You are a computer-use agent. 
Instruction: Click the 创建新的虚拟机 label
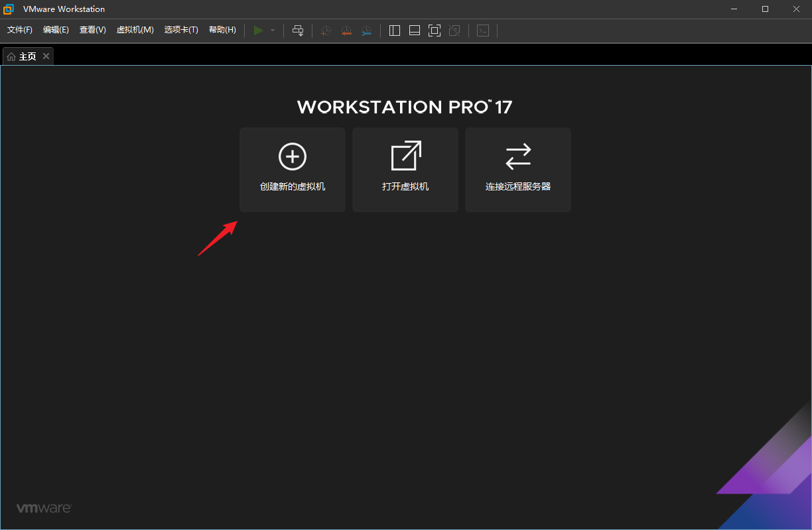(x=293, y=187)
